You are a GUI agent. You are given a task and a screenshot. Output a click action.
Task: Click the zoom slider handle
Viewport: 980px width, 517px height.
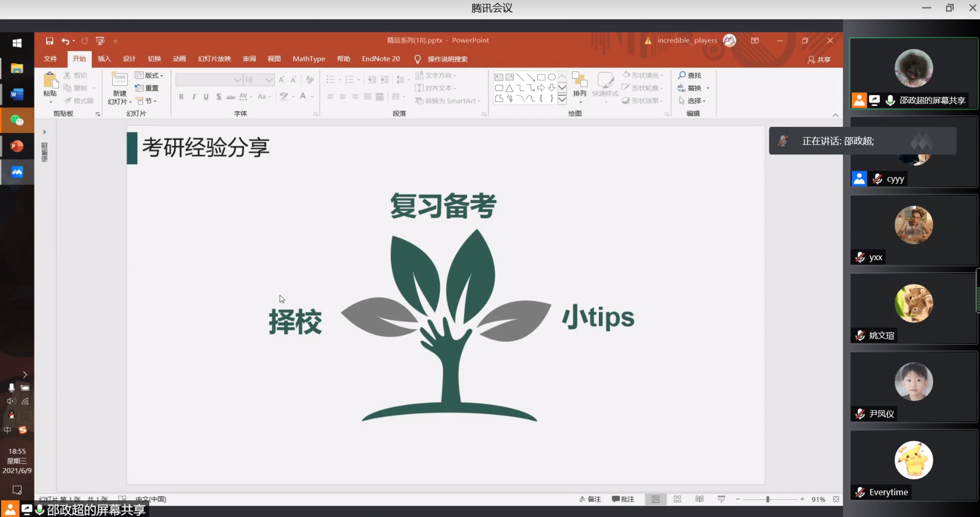pyautogui.click(x=768, y=499)
